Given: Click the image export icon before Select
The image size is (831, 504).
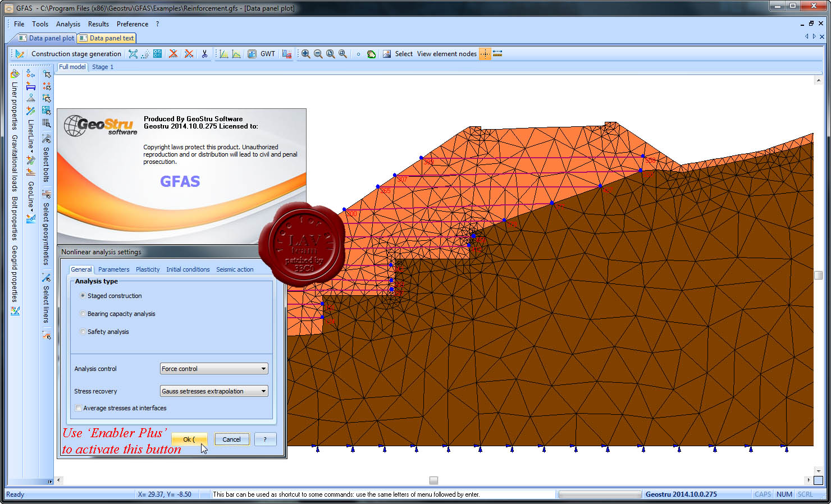Looking at the screenshot, I should click(387, 54).
